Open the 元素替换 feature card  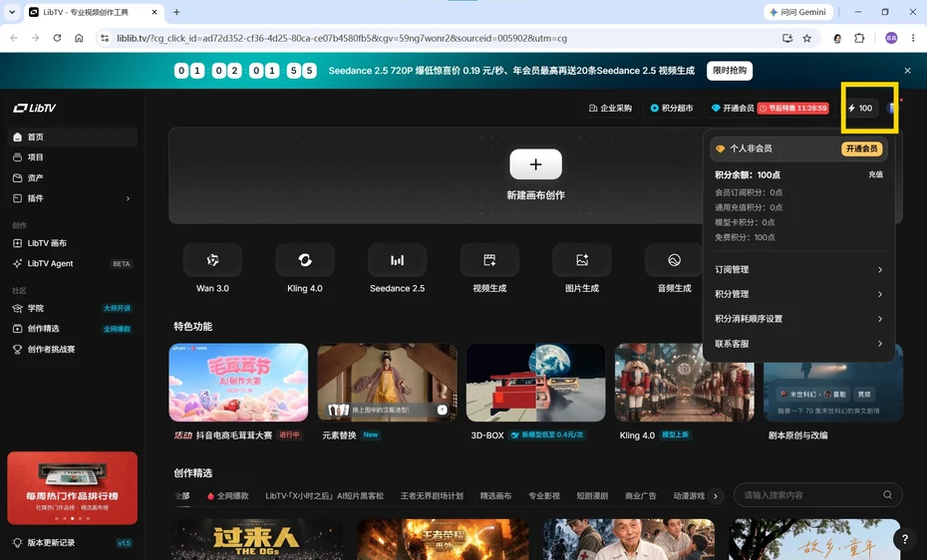point(387,383)
